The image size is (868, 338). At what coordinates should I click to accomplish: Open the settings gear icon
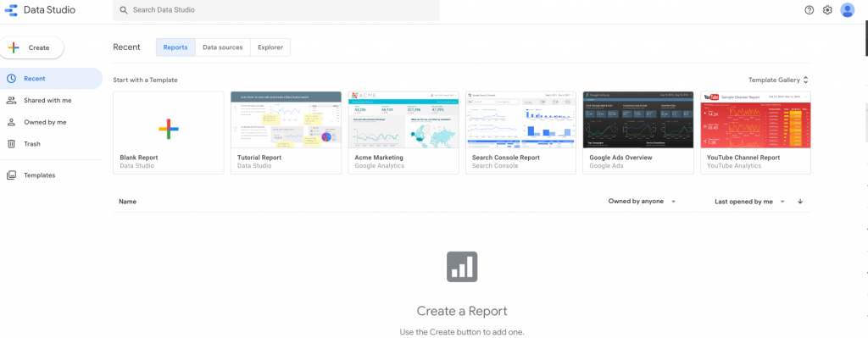pyautogui.click(x=827, y=10)
